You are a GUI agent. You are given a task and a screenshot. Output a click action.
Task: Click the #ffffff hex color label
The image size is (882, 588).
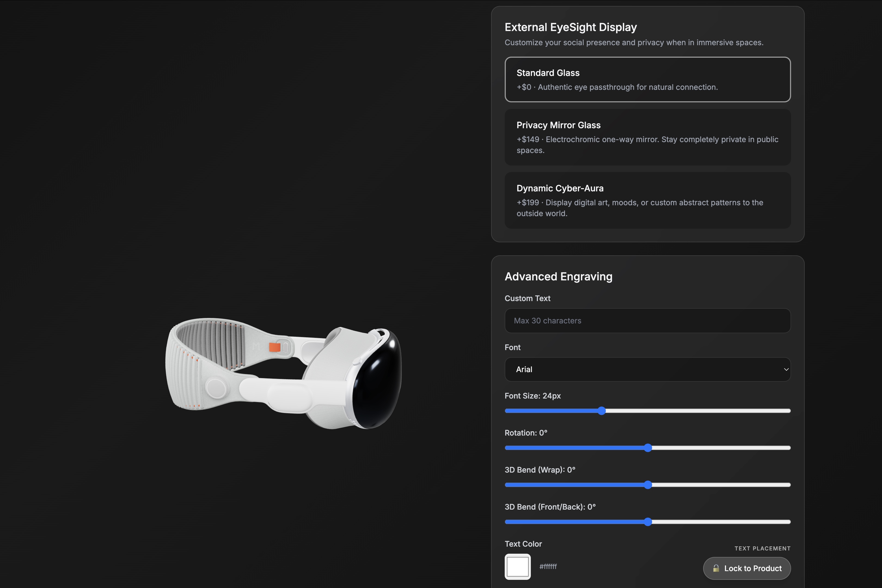coord(548,566)
